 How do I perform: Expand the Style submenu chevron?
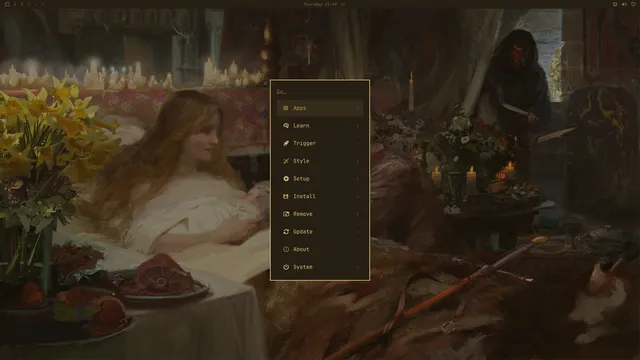pyautogui.click(x=358, y=161)
